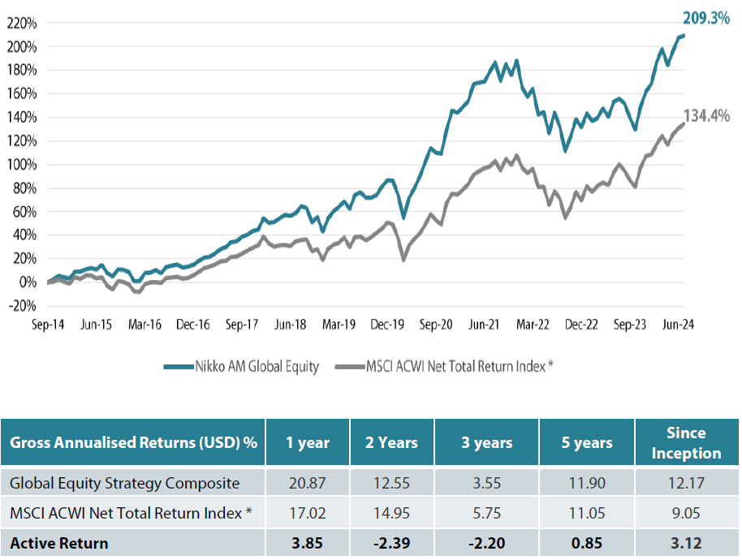Viewport: 742px width, 560px height.
Task: Click the 3 years column header
Action: click(487, 442)
